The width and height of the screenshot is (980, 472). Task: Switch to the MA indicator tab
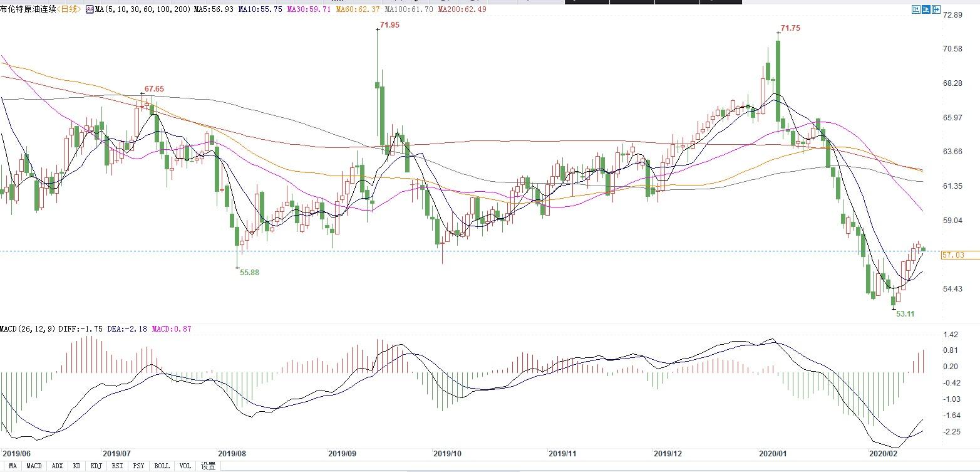coord(13,466)
